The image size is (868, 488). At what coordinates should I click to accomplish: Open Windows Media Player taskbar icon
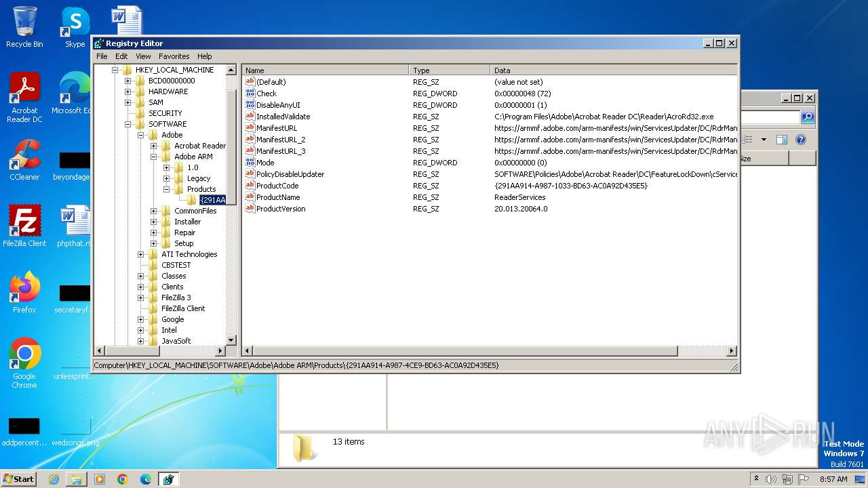click(x=100, y=479)
